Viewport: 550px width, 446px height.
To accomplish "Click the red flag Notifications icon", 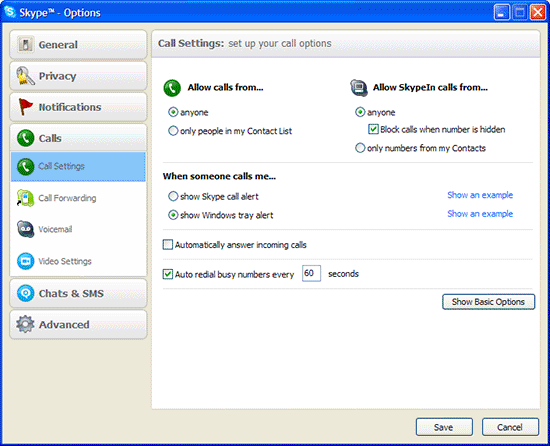I will pyautogui.click(x=25, y=107).
